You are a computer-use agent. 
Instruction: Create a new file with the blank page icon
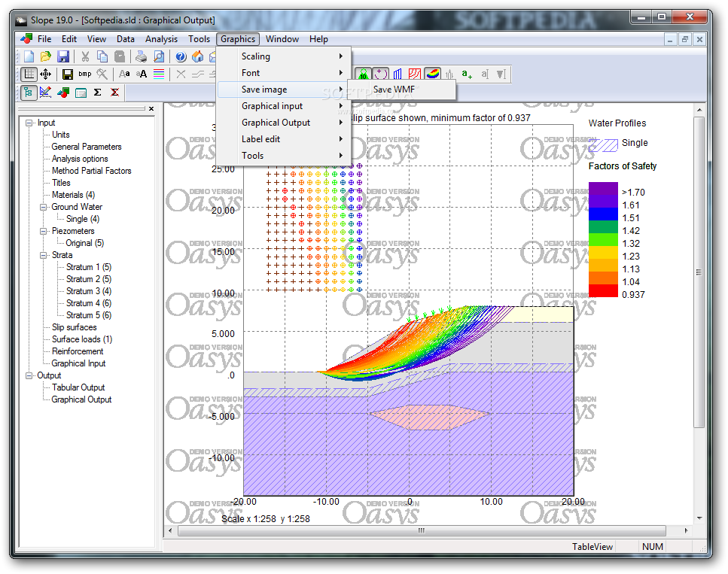29,56
